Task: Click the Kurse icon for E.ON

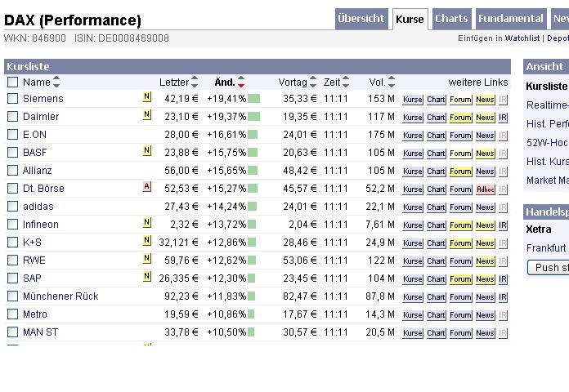Action: (x=412, y=135)
